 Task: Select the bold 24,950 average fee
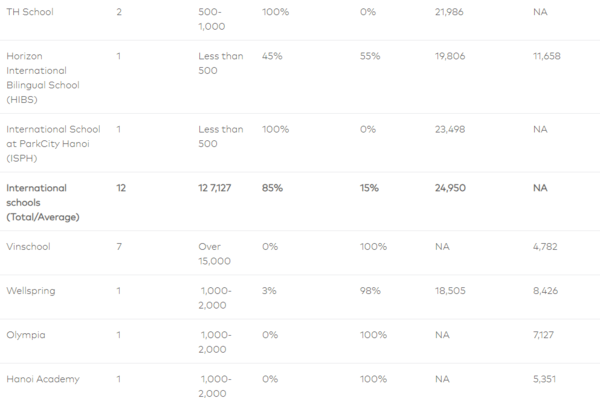point(450,188)
